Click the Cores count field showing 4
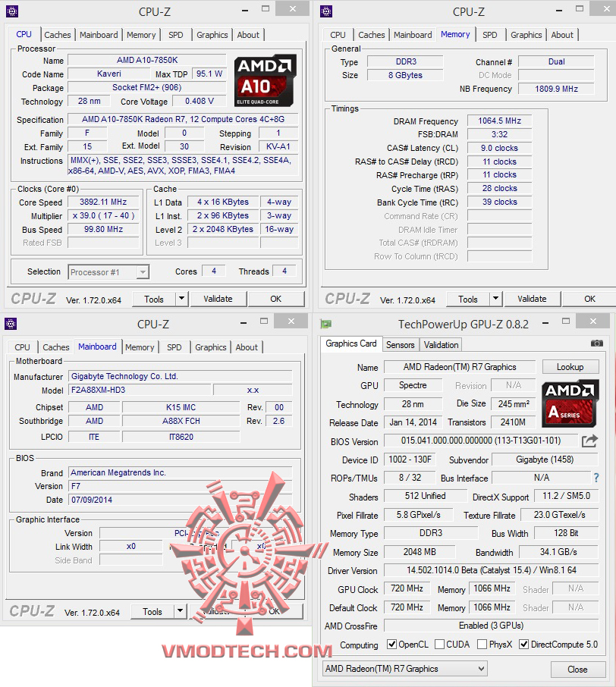The image size is (616, 687). (214, 271)
